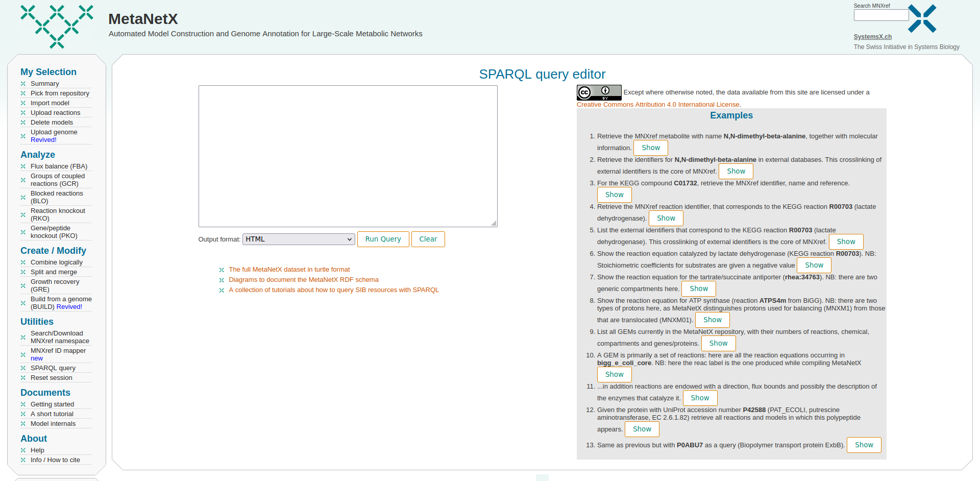The width and height of the screenshot is (980, 481).
Task: Show example 10 bigg_e_coli_core reactions query
Action: pos(615,374)
